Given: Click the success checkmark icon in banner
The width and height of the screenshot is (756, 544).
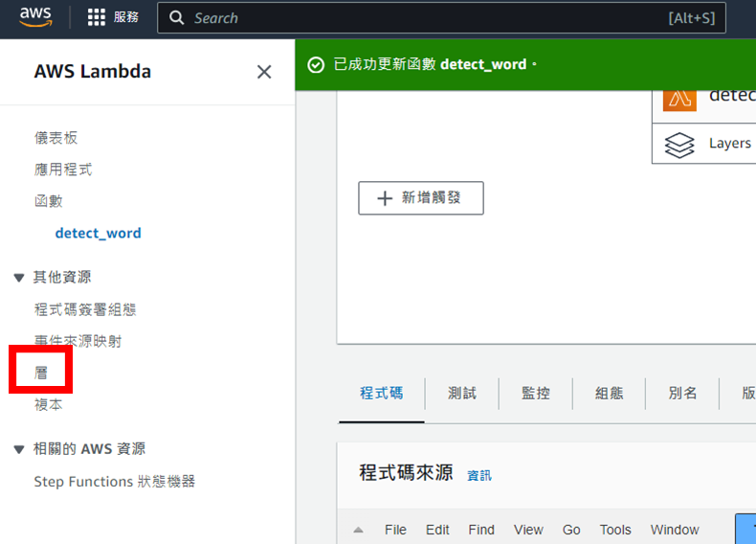Looking at the screenshot, I should 316,65.
